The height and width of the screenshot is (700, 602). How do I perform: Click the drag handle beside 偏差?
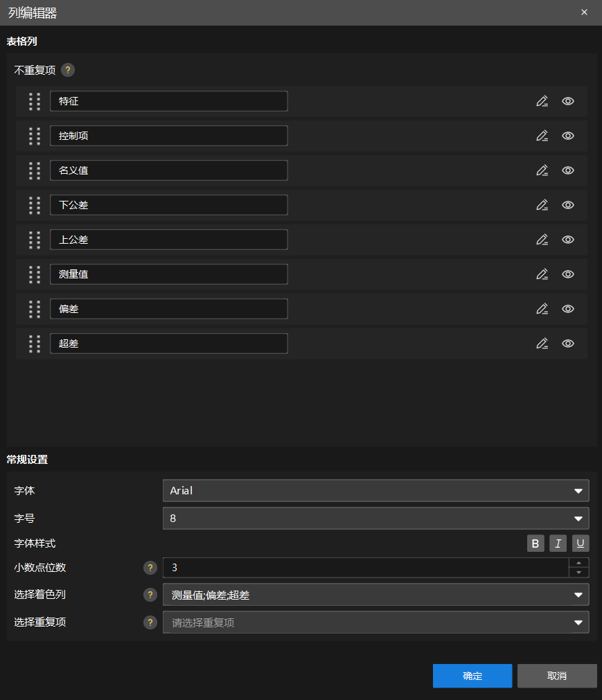coord(35,309)
